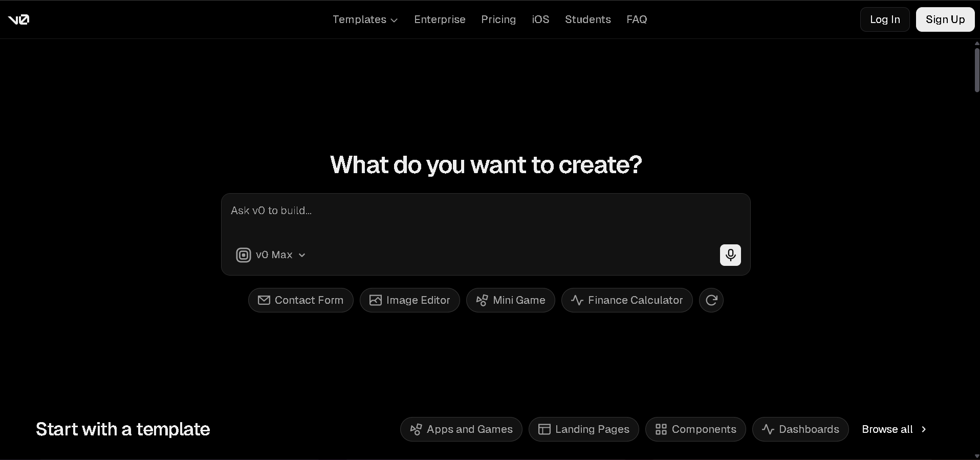Open the FAQ link
This screenshot has height=460, width=980.
(637, 19)
